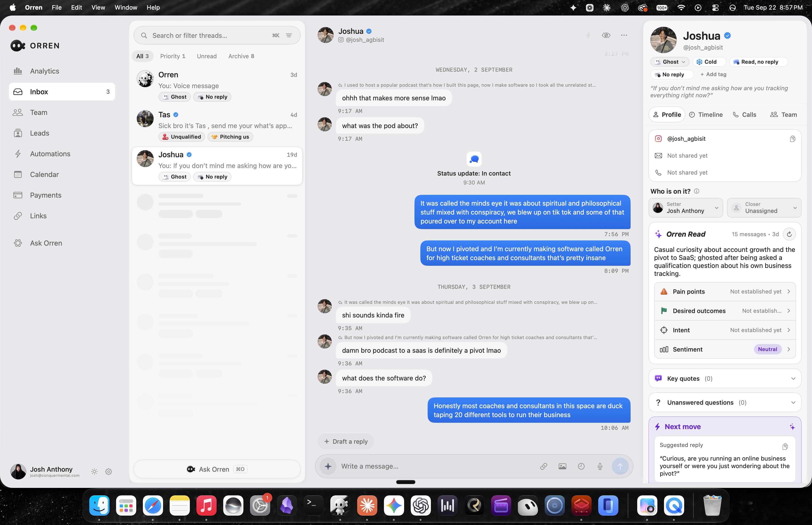Click the sparkle icon in Next move header

[792, 427]
